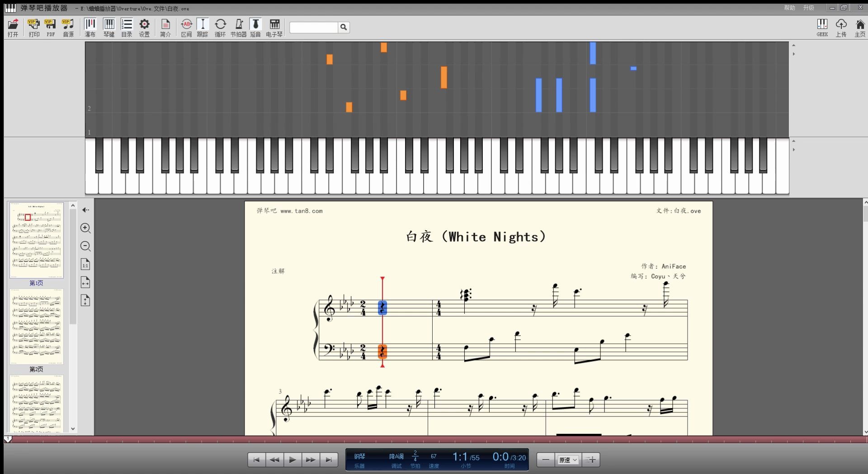
Task: Click the magnifier search button
Action: 344,28
